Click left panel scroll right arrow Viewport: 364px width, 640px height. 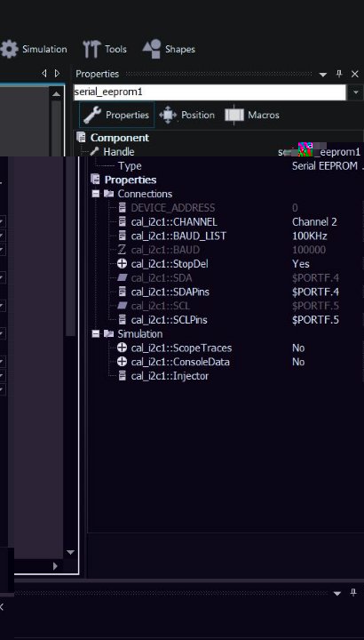coord(55,566)
